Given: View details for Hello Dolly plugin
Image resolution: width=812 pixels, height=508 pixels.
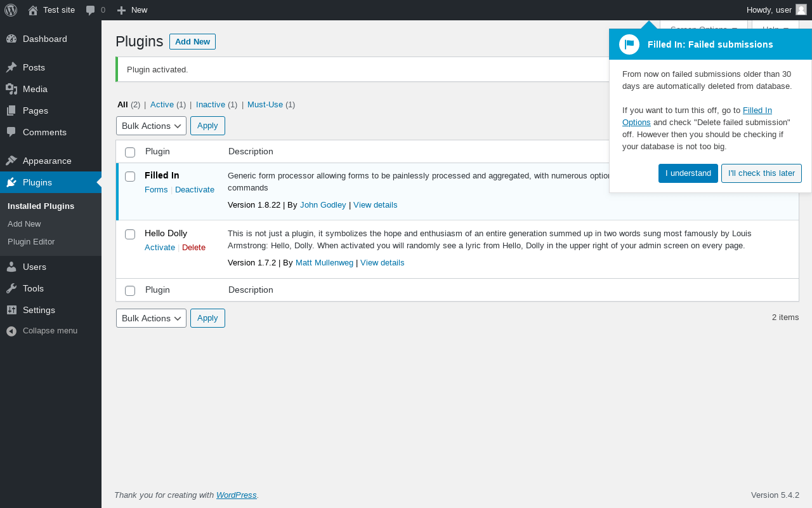Looking at the screenshot, I should click(382, 262).
